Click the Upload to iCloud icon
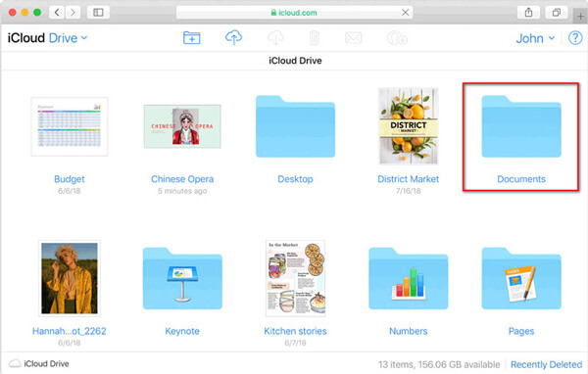This screenshot has height=374, width=588. [233, 37]
